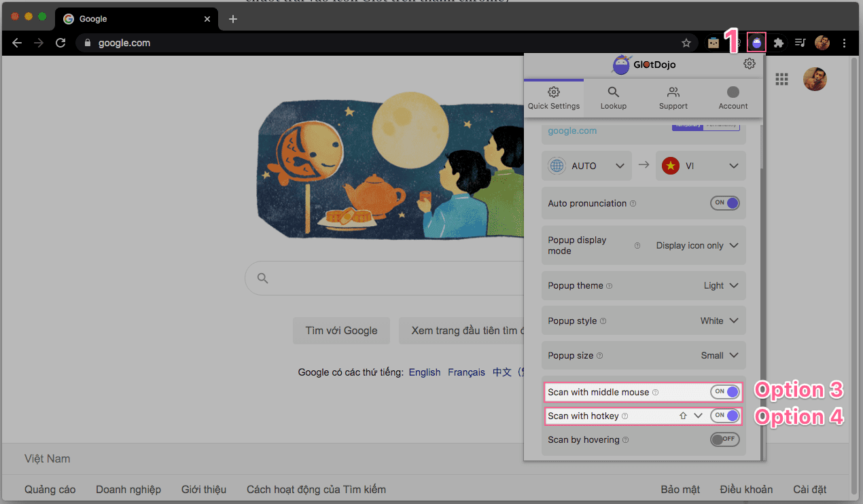Open Popup style White dropdown
Viewport: 863px width, 504px height.
[720, 321]
